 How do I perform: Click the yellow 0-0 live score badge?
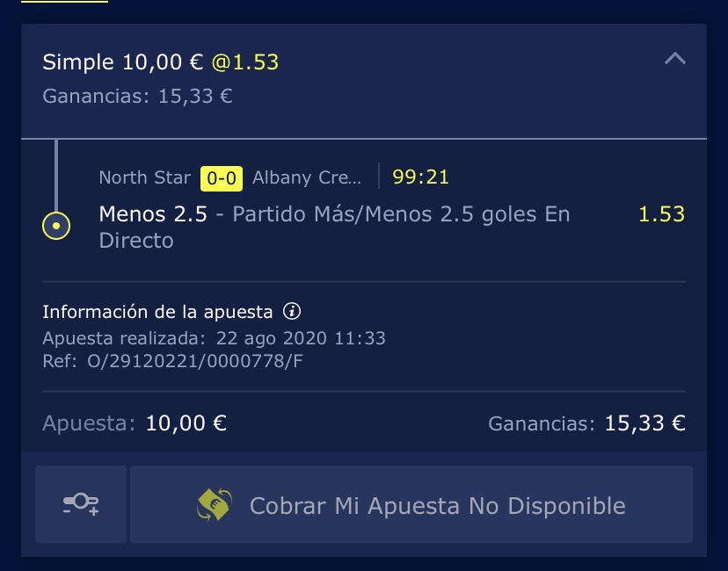(222, 178)
